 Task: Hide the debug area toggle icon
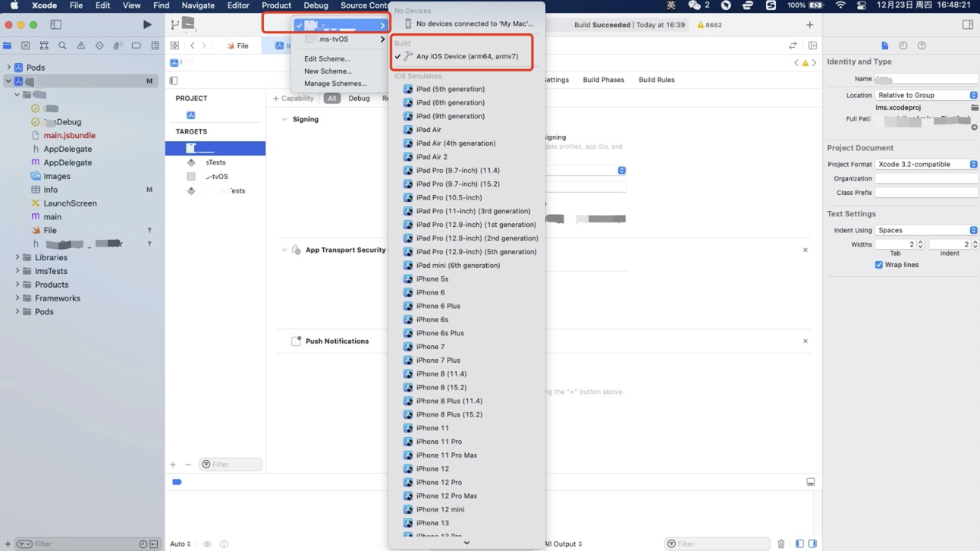click(811, 482)
